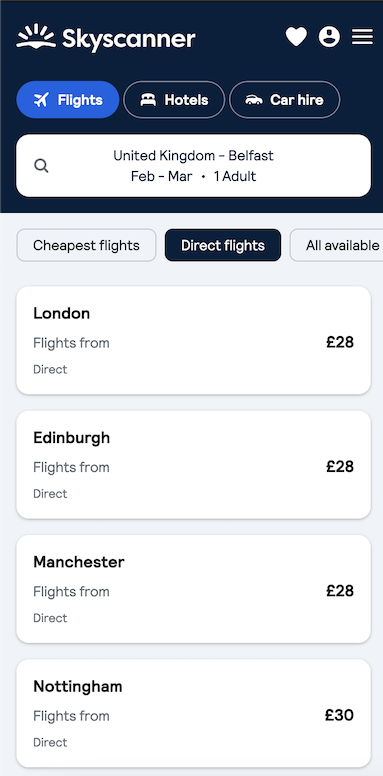Open the hamburger menu icon
383x776 pixels.
pos(362,37)
